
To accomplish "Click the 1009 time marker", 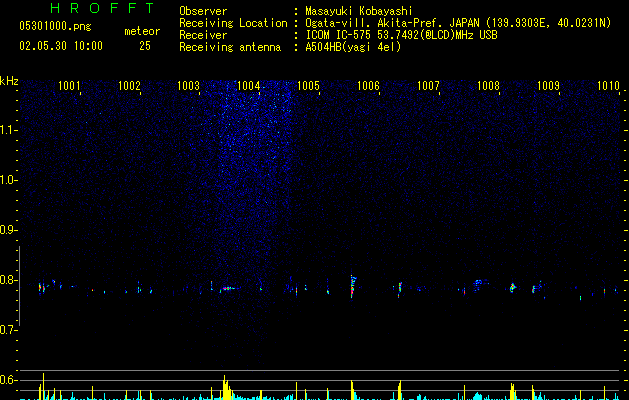I will pyautogui.click(x=548, y=85).
